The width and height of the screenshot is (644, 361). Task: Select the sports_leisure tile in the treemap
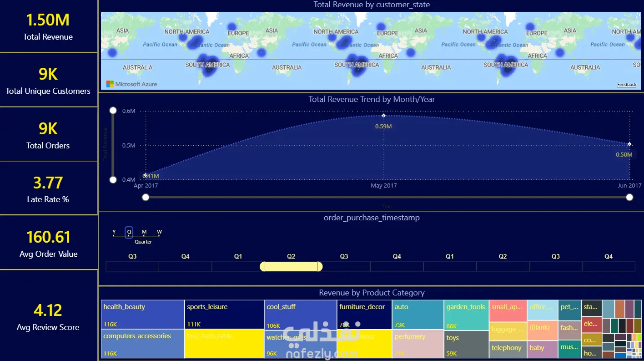click(x=225, y=315)
